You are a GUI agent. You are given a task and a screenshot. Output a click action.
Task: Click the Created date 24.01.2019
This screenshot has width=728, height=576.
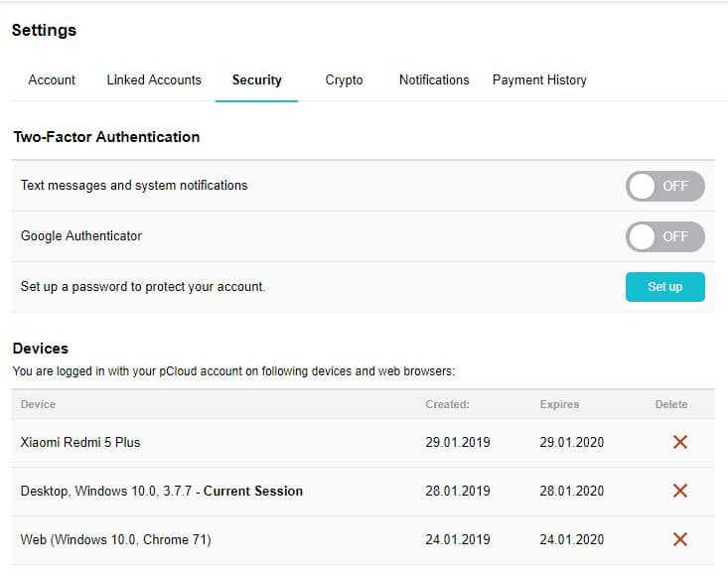point(458,539)
